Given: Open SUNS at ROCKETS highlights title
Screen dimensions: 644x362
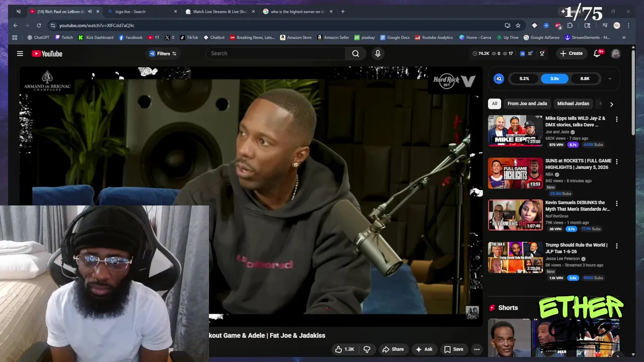Looking at the screenshot, I should pyautogui.click(x=579, y=164).
